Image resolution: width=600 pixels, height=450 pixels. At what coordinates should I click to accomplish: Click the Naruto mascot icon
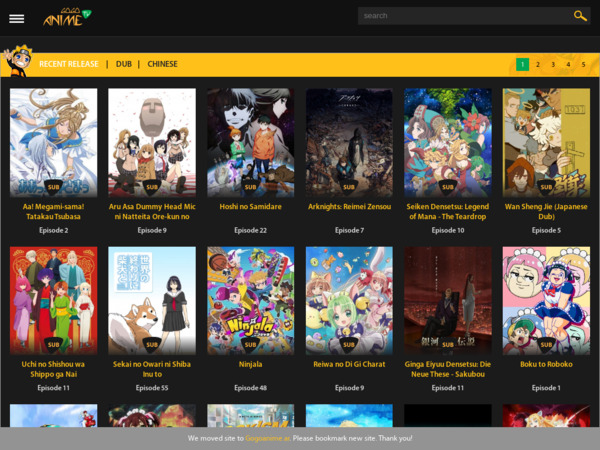tap(18, 61)
